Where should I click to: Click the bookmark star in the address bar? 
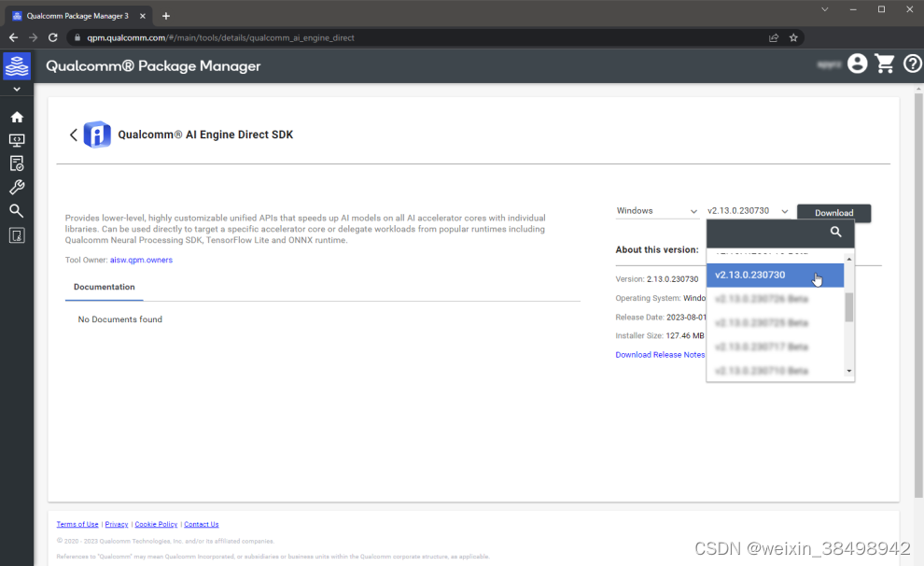click(x=794, y=37)
